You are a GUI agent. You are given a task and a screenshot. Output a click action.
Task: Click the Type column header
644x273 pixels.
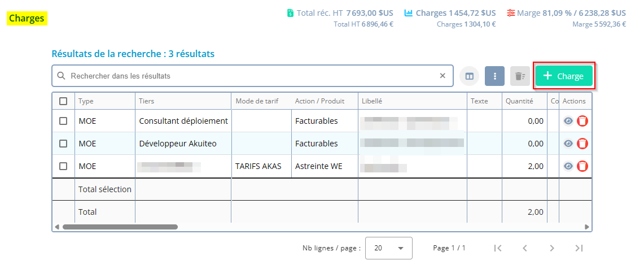(x=86, y=101)
